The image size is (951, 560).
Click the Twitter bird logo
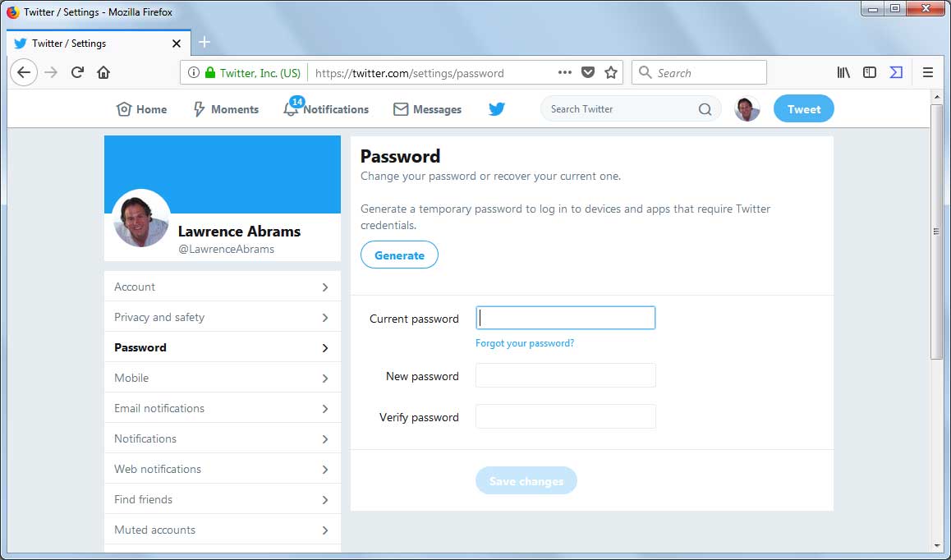click(496, 108)
